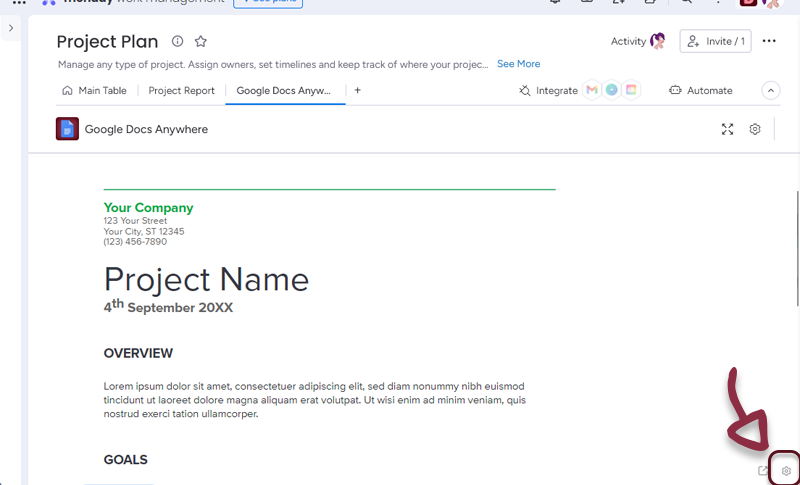This screenshot has height=485, width=800.
Task: Open document in new window icon
Action: [763, 471]
